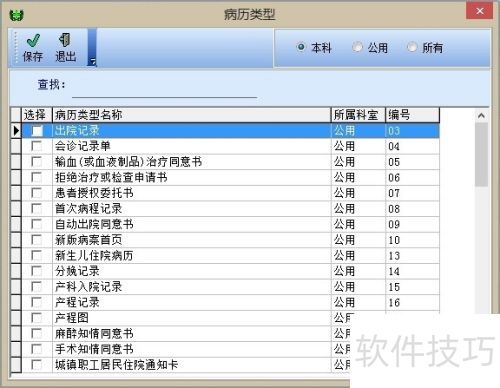Select the row 输血(或血液制品)治疗同意书
Viewport: 500px width, 388px height.
tap(231, 162)
